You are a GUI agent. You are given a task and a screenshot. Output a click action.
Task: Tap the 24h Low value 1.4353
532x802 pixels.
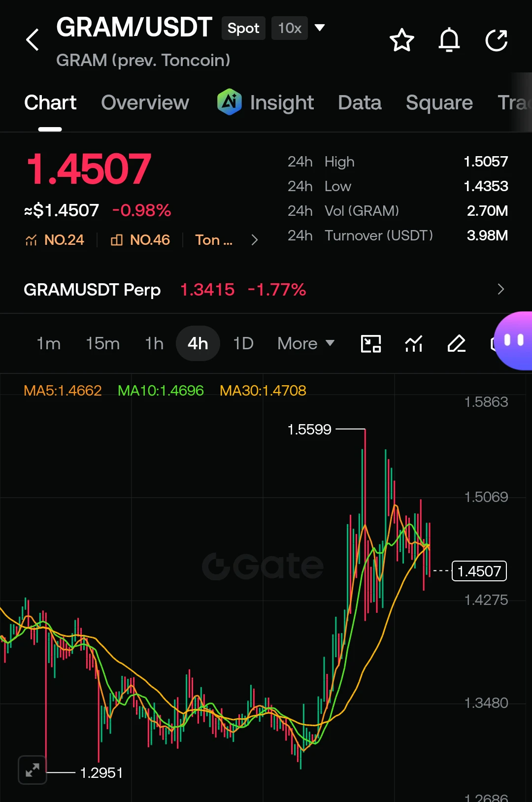[x=486, y=186]
